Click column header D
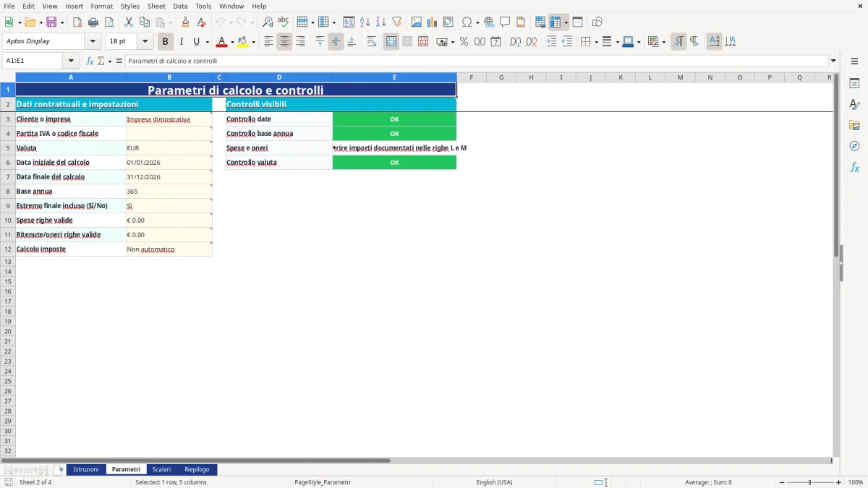This screenshot has width=868, height=488. pos(279,77)
